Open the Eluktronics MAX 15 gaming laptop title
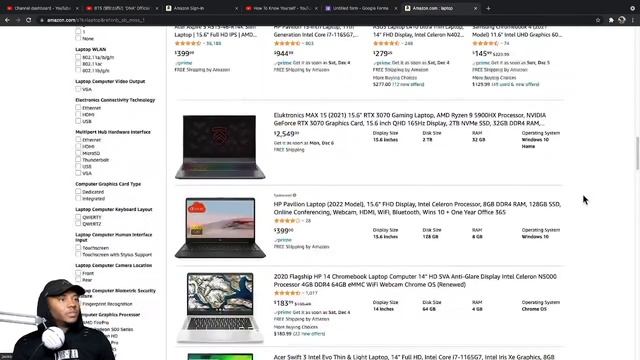The height and width of the screenshot is (360, 640). [410, 119]
